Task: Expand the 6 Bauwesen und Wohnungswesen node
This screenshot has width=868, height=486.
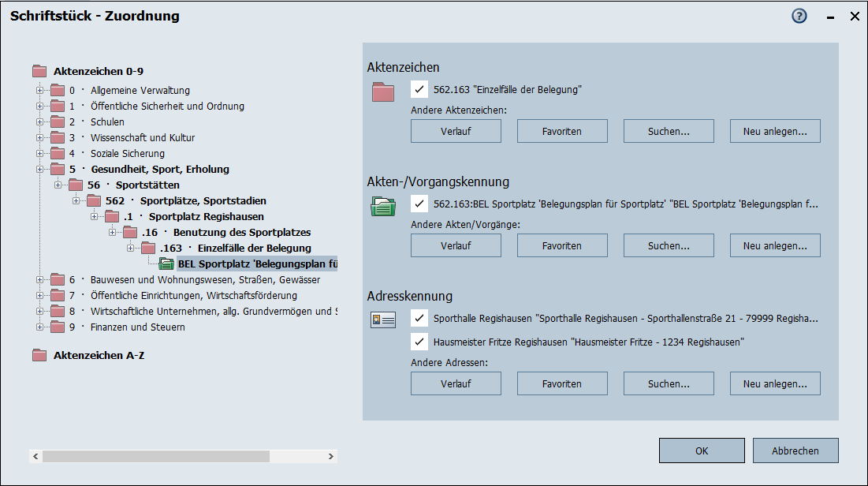Action: pos(39,279)
